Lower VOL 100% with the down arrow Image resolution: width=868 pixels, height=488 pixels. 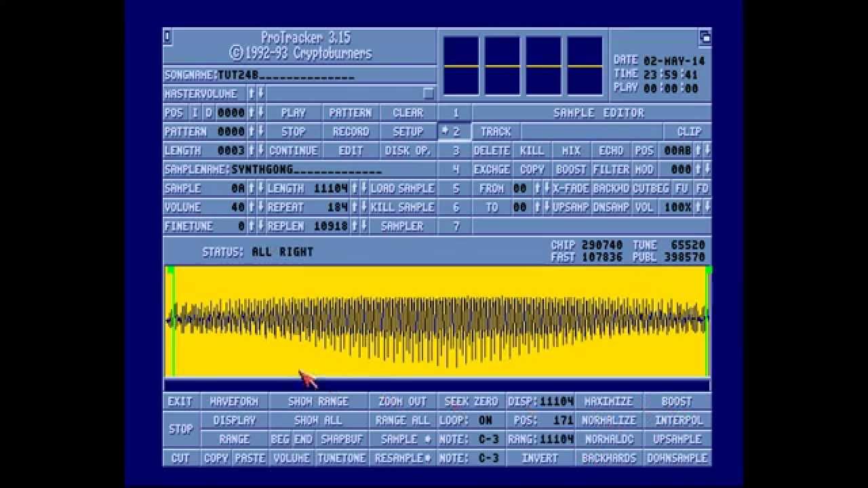(707, 207)
